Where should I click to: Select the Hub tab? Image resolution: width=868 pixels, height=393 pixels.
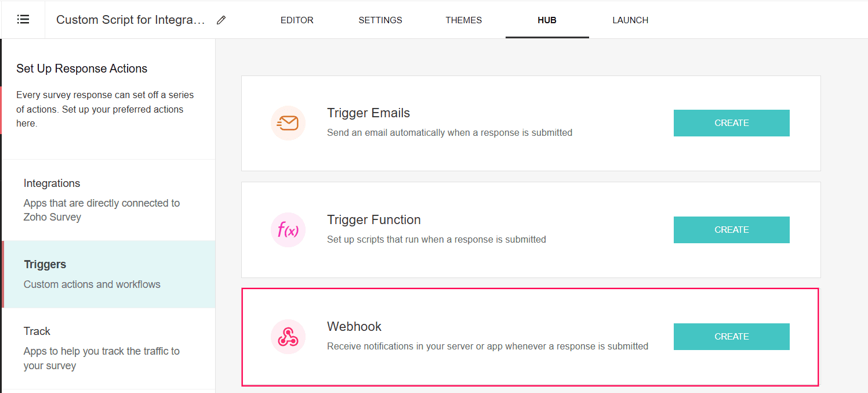click(547, 20)
